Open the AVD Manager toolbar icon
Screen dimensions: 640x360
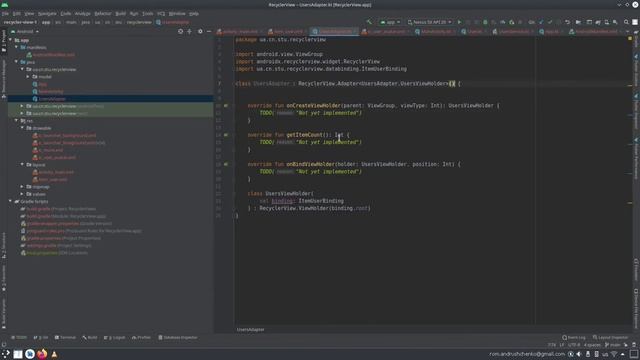[607, 22]
